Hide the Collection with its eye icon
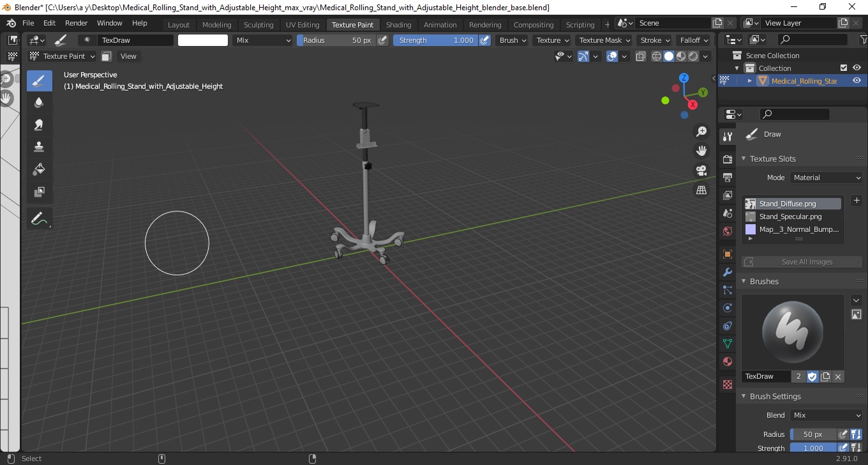Screen dimensions: 868x465 [857, 68]
